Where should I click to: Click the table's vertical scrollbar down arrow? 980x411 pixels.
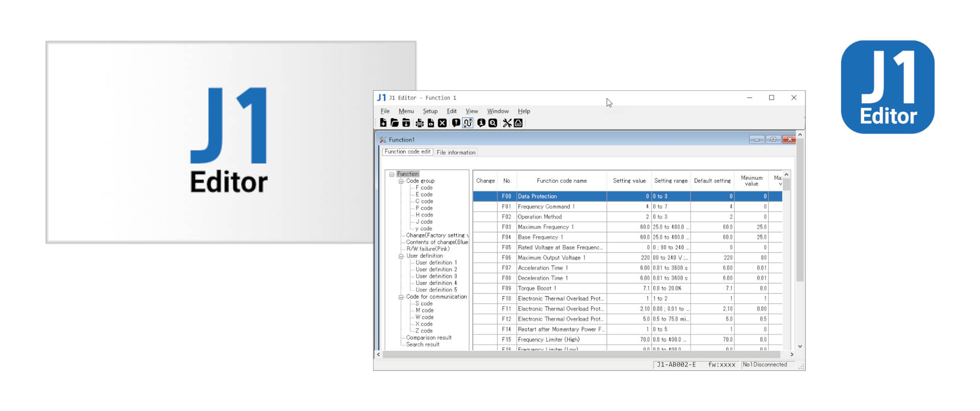coord(800,346)
